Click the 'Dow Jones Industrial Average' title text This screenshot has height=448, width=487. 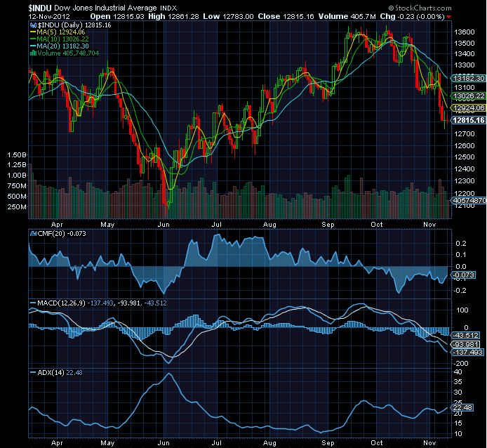105,8
